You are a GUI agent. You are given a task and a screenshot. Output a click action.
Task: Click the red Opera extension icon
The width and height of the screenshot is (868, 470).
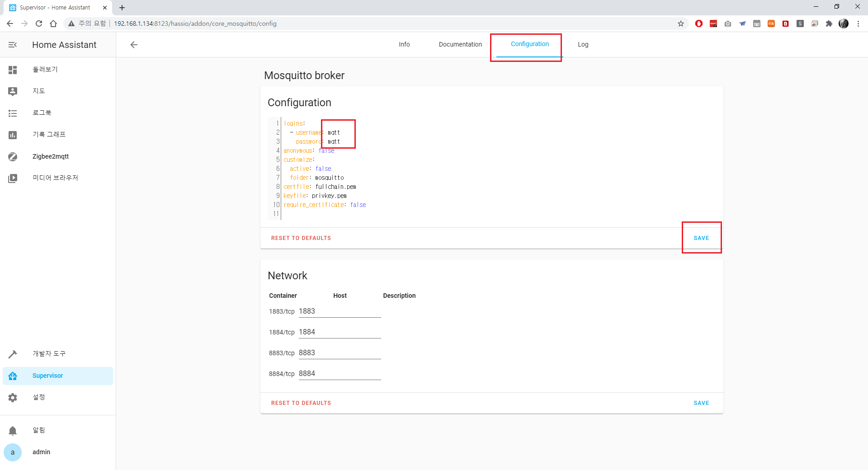[699, 23]
